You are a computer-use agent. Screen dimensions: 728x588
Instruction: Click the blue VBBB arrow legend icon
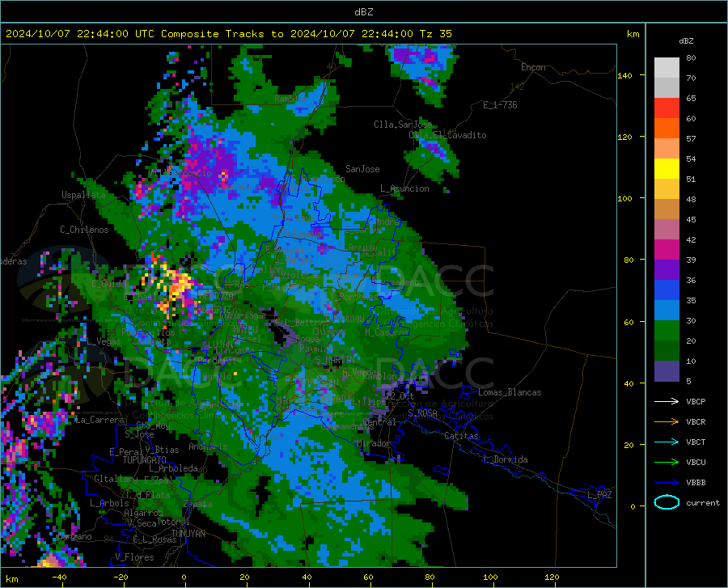tap(667, 483)
